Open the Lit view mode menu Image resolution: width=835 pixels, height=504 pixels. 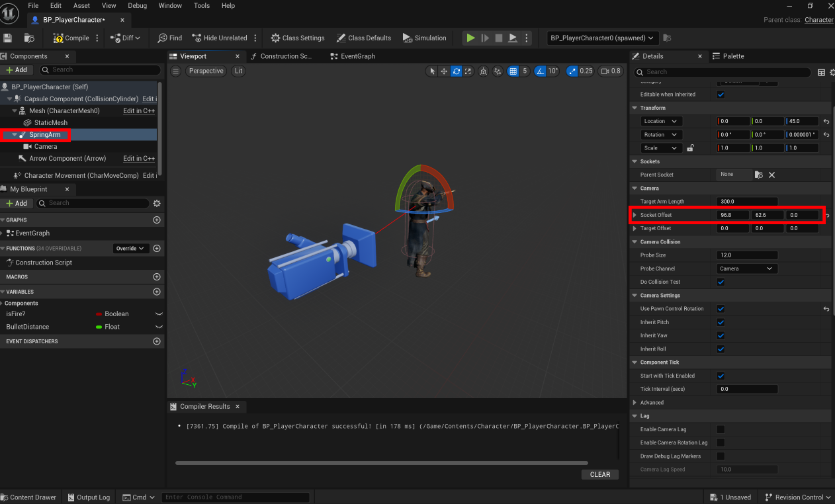pos(238,71)
